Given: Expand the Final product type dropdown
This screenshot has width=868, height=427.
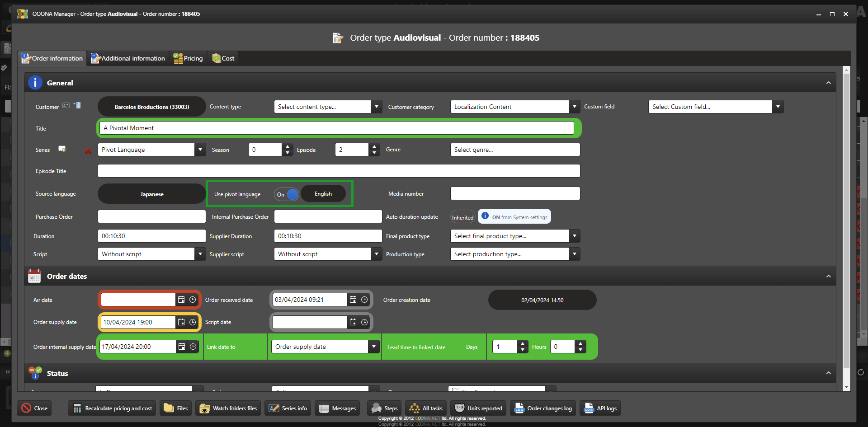Looking at the screenshot, I should coord(574,236).
